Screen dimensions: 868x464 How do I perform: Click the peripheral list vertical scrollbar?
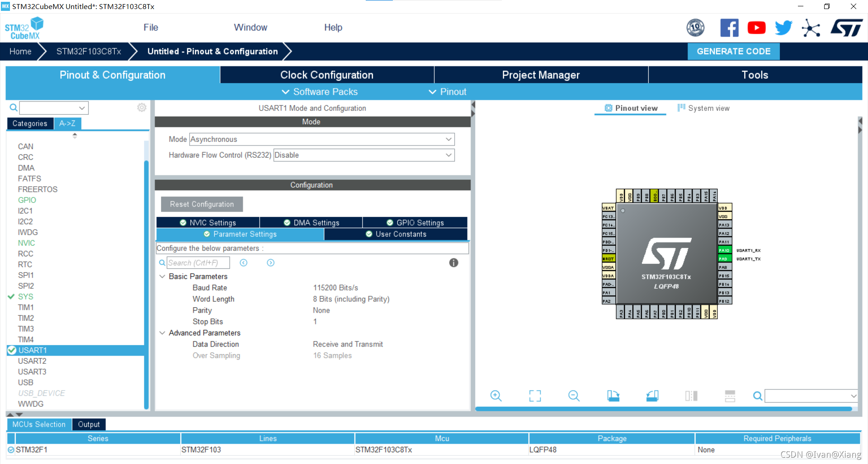pos(146,285)
